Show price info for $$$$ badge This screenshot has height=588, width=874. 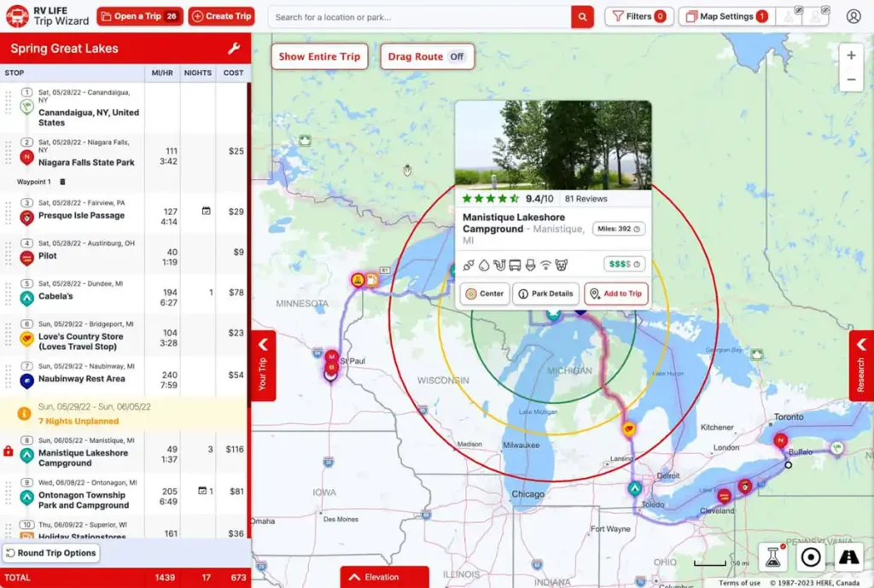tap(624, 265)
